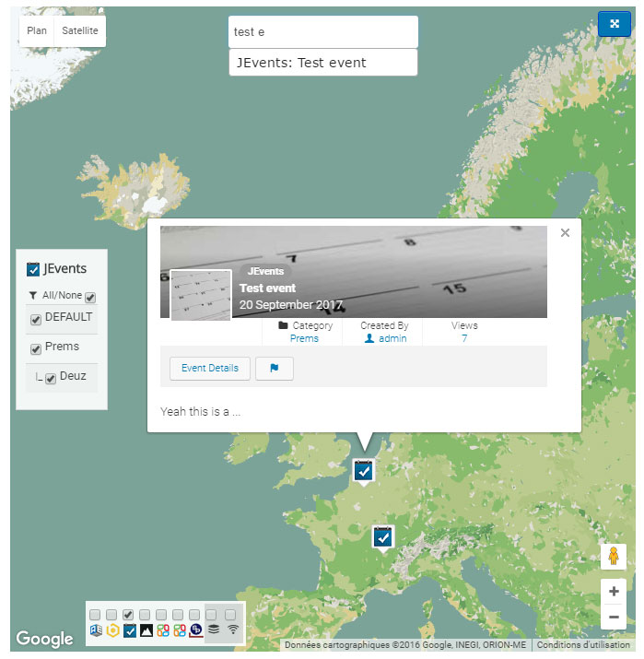Open the Prems category link

pos(304,338)
